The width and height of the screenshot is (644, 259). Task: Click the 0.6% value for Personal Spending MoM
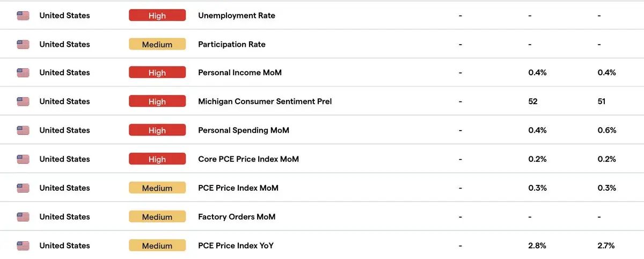coord(607,131)
